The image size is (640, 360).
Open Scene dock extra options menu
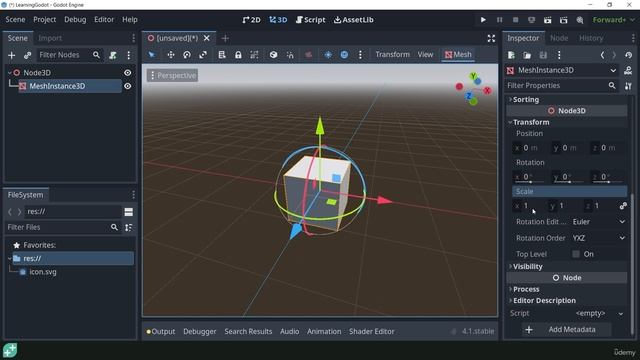point(129,55)
